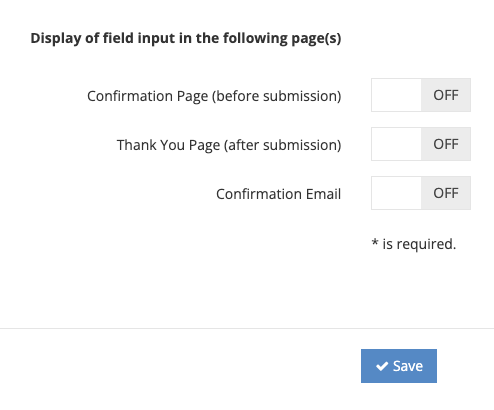Select the Confirmation Page (before submission) label

[x=214, y=96]
